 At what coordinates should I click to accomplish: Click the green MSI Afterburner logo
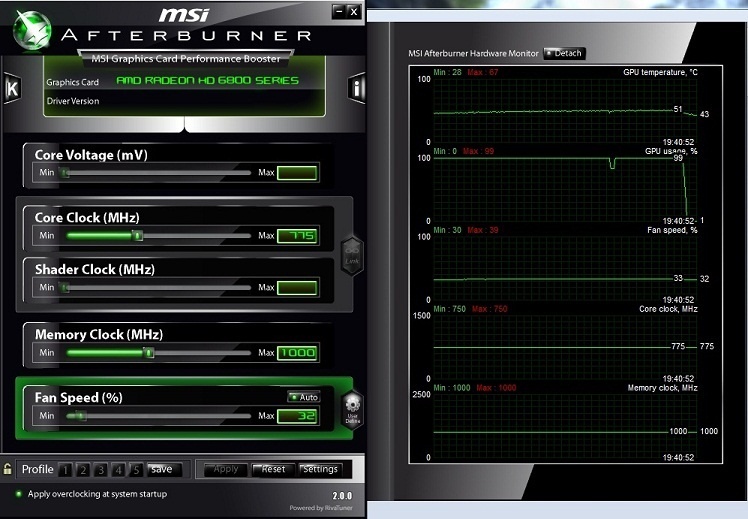click(32, 30)
